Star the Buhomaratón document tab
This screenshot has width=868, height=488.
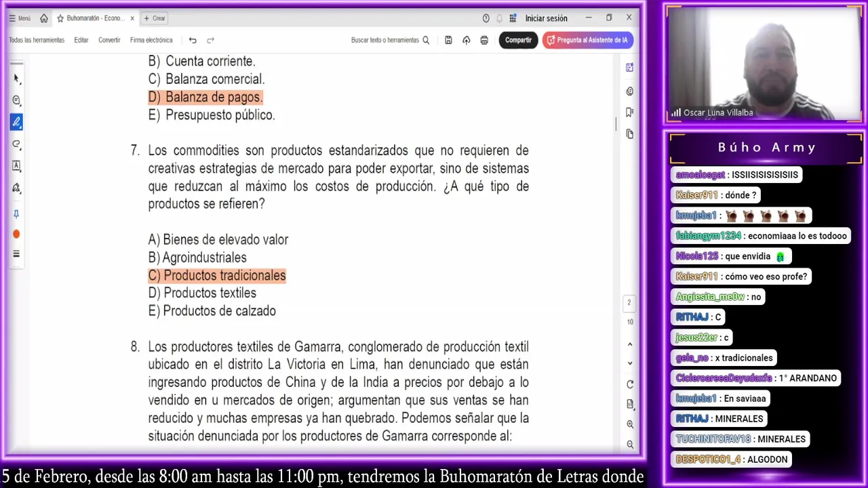pyautogui.click(x=60, y=18)
